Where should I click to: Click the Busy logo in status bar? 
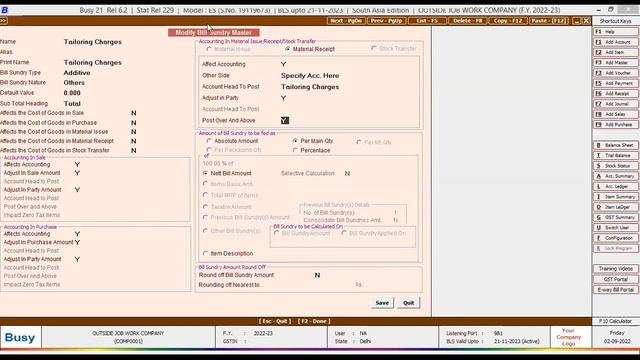(x=20, y=338)
